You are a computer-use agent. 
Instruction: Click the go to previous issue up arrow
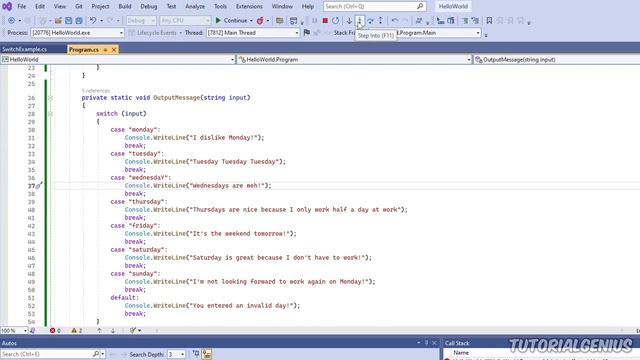pyautogui.click(x=99, y=331)
